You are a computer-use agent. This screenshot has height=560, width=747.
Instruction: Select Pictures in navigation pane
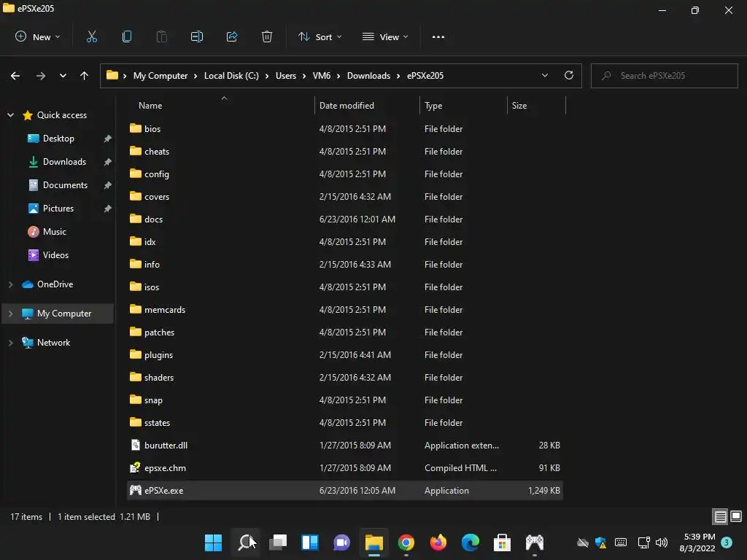(58, 208)
